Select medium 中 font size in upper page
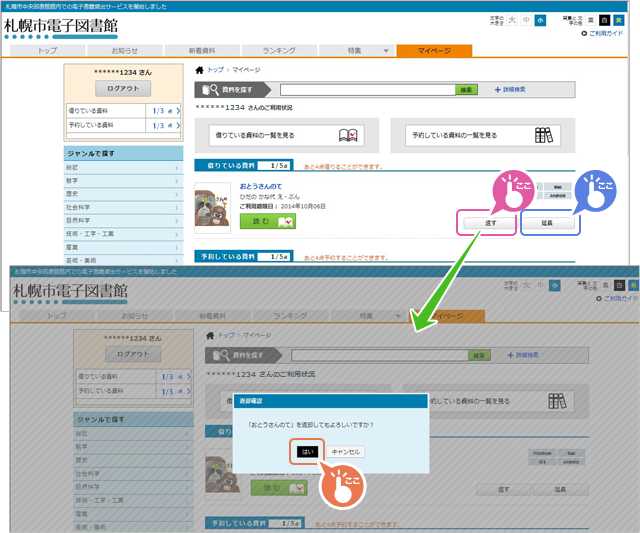Screen dimensions: 640x533 526,20
